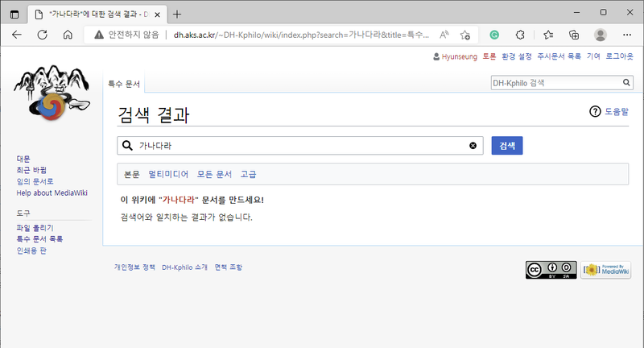Activate the read aloud icon in address bar
The image size is (644, 348).
[x=444, y=35]
